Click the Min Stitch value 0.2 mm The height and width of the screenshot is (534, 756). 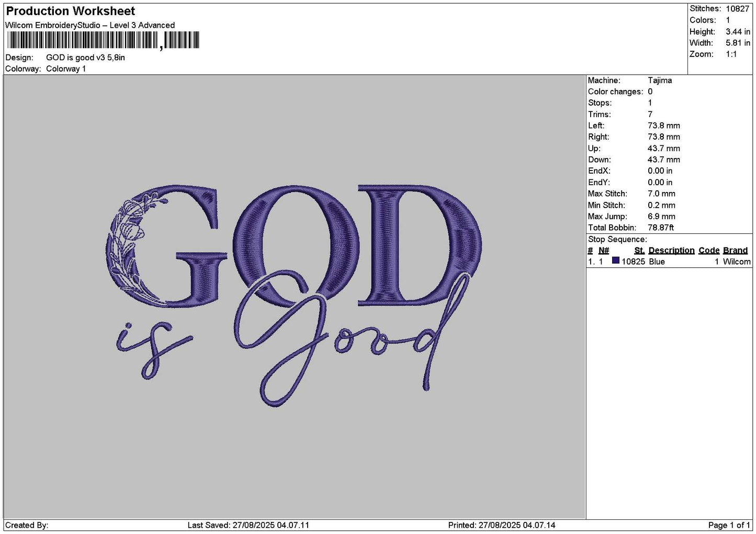point(661,206)
